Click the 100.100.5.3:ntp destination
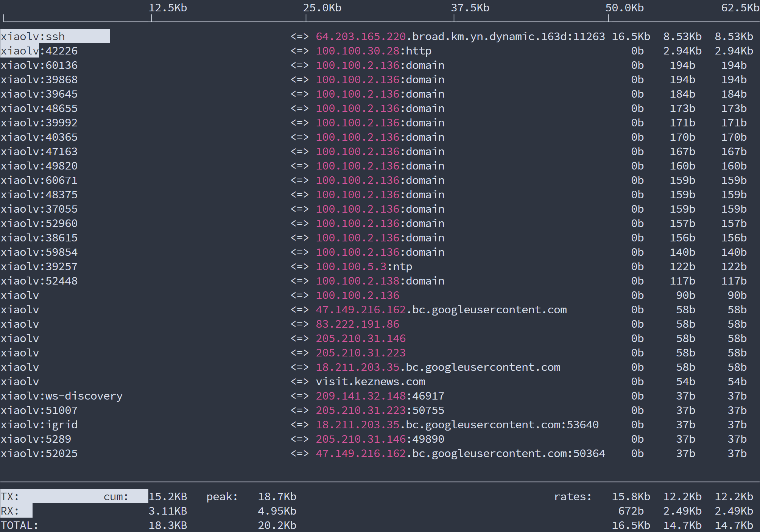Viewport: 760px width, 532px height. (x=364, y=266)
